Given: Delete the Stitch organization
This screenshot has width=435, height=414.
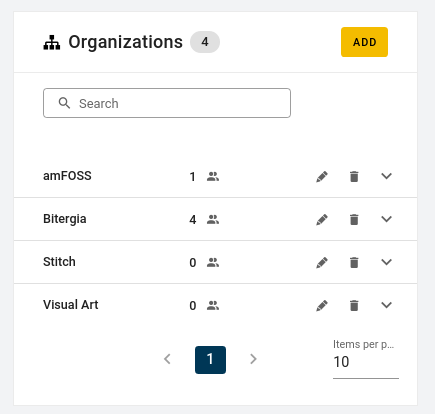Looking at the screenshot, I should (354, 262).
